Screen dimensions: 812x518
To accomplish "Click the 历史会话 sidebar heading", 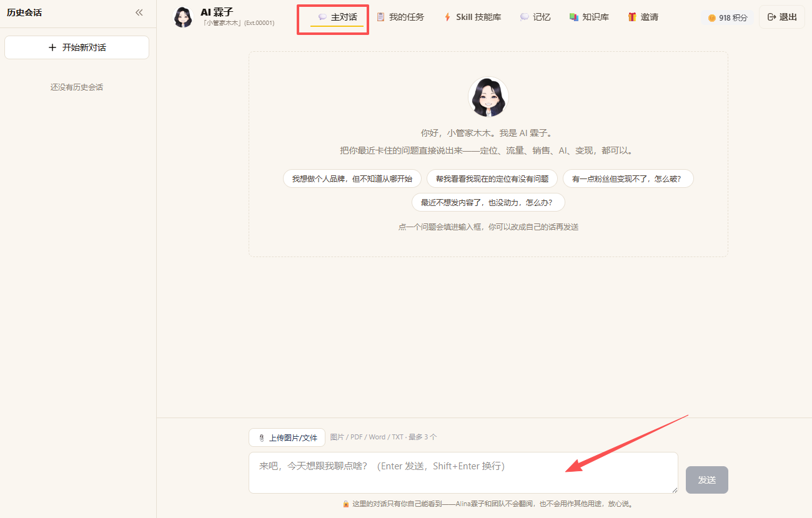I will [x=24, y=12].
